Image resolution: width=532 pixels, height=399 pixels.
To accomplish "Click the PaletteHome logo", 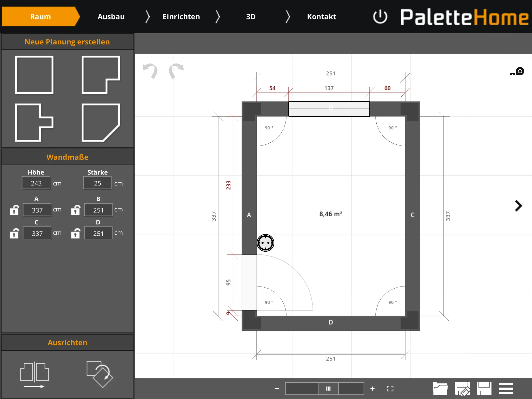I will [x=464, y=17].
